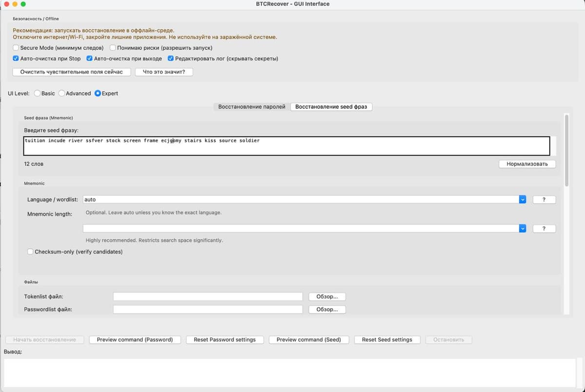Viewport: 585px width, 392px height.
Task: Browse for a Tokenlist file
Action: 327,296
